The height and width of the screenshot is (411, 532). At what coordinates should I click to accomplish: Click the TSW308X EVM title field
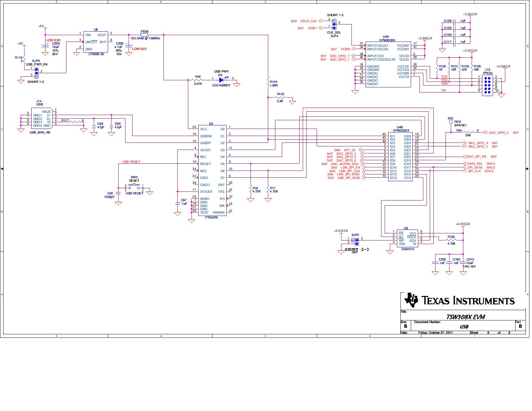coord(465,317)
